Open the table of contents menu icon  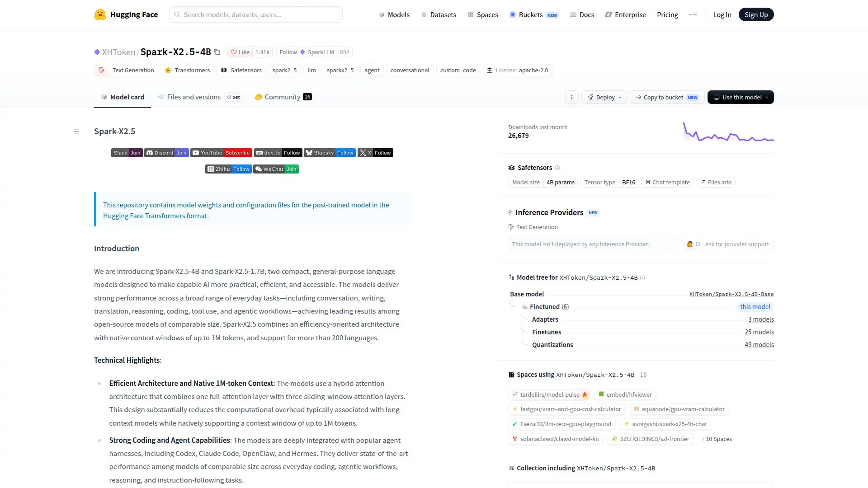point(76,131)
